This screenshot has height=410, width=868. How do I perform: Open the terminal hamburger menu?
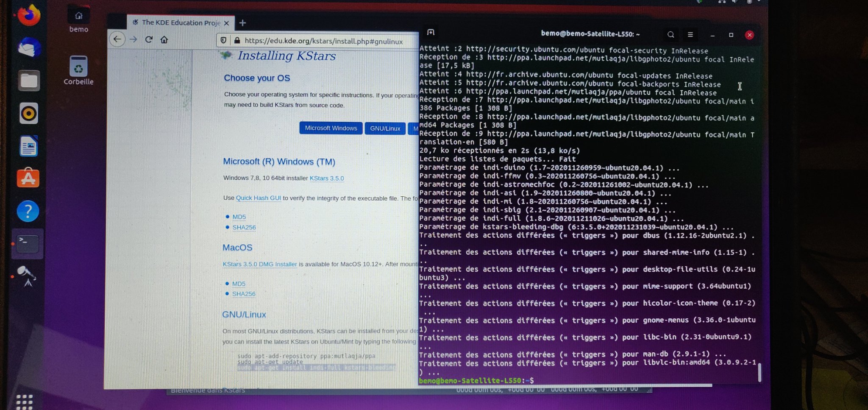coord(690,35)
